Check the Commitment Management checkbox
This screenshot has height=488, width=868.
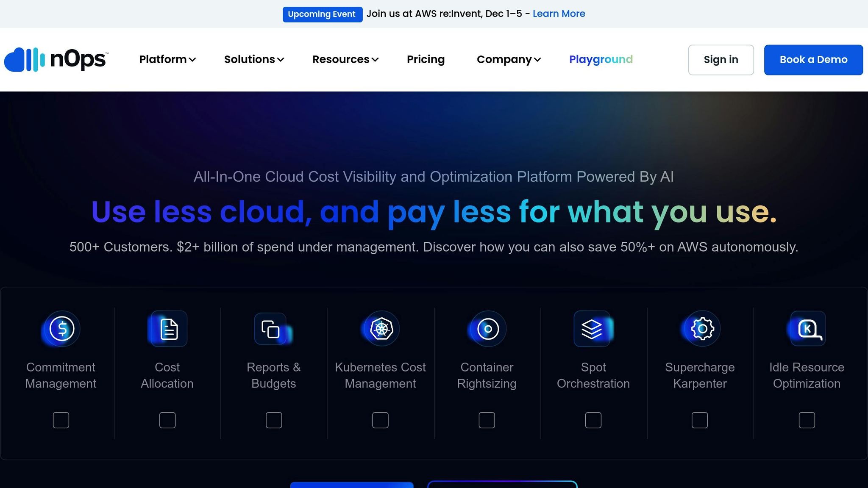(61, 420)
